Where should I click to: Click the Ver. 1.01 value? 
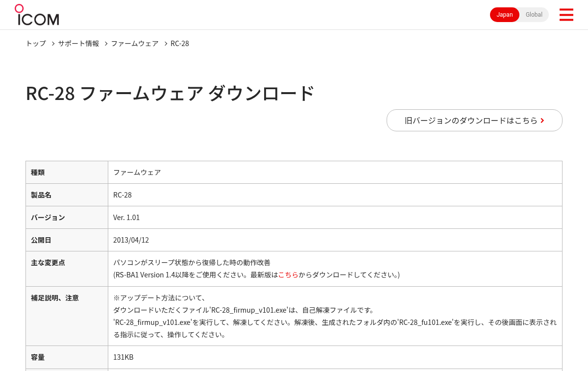click(x=126, y=218)
